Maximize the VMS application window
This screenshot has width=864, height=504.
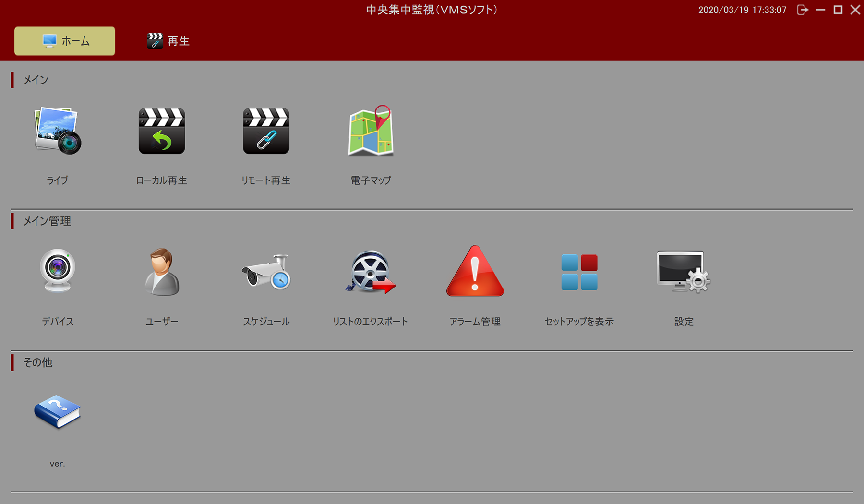click(838, 10)
